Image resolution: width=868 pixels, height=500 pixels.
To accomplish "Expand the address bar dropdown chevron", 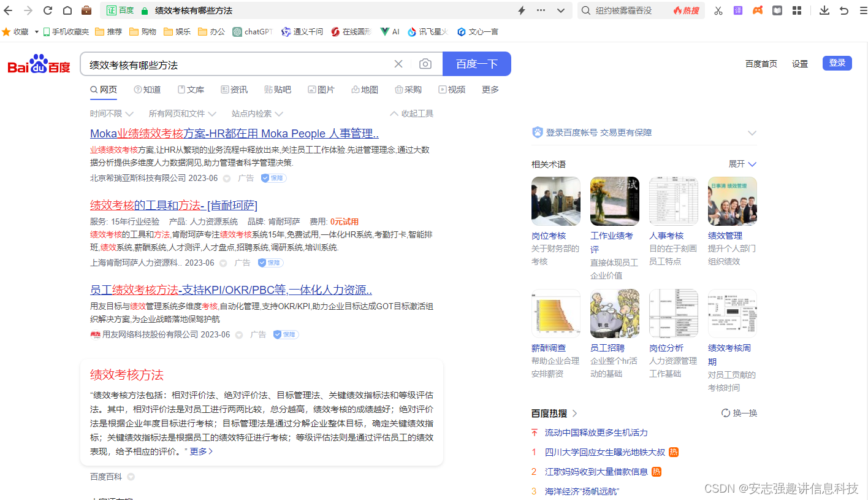I will pos(561,10).
